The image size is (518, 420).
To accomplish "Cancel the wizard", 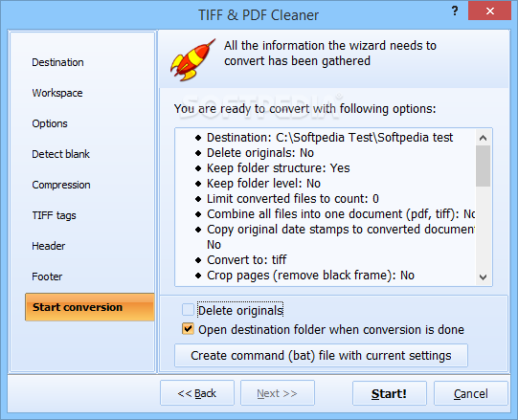I will pos(471,393).
